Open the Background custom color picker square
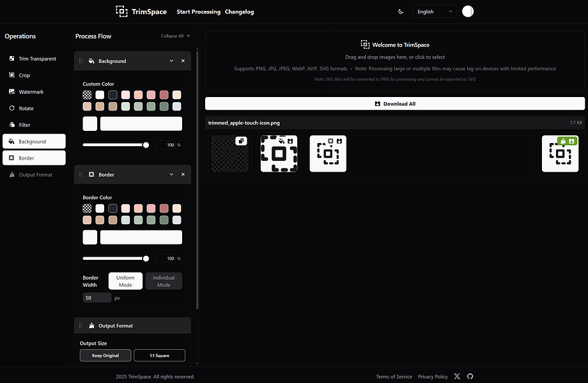Viewport: 588px width, 383px height. pyautogui.click(x=90, y=124)
